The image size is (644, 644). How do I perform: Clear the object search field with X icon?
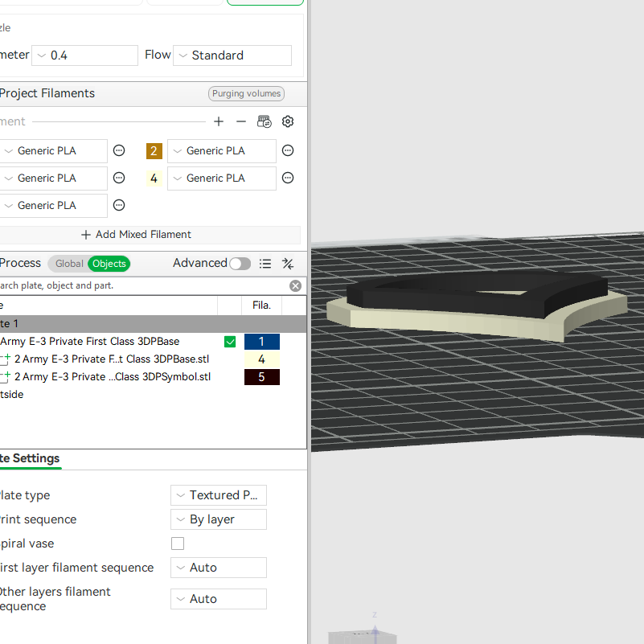pos(295,286)
